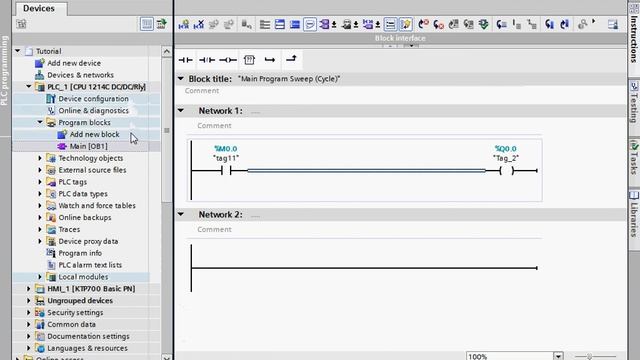
Task: Click the green download arrow toolbar icon
Action: point(484,24)
